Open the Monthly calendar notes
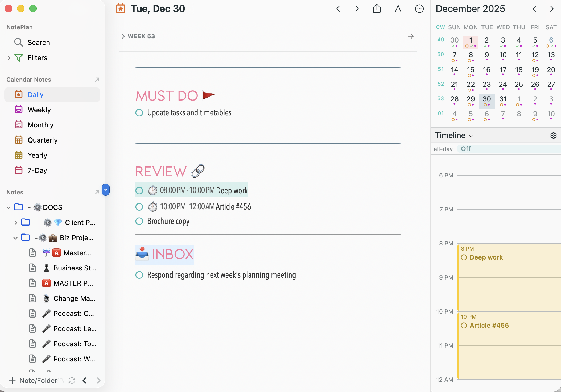 pos(40,125)
